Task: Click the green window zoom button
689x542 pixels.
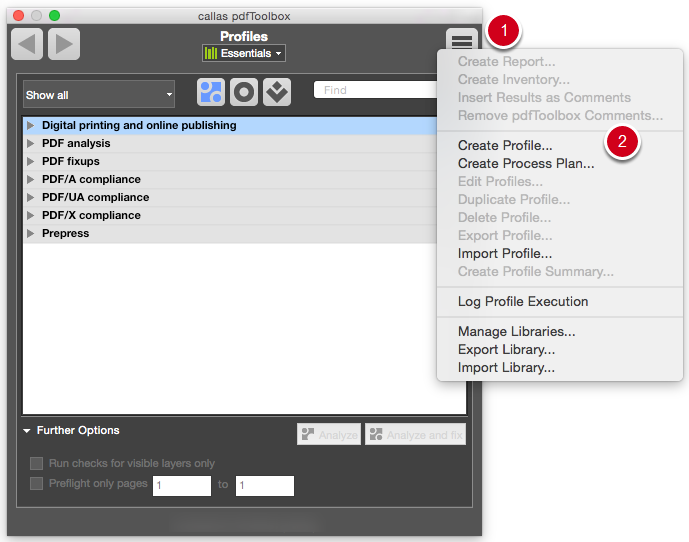Action: [54, 16]
